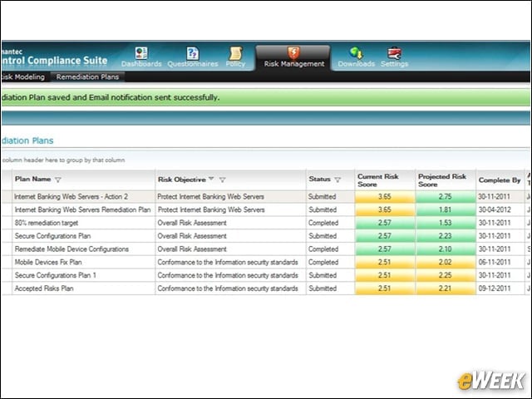532x399 pixels.
Task: Click the Control Compliance Suite title
Action: [x=54, y=61]
